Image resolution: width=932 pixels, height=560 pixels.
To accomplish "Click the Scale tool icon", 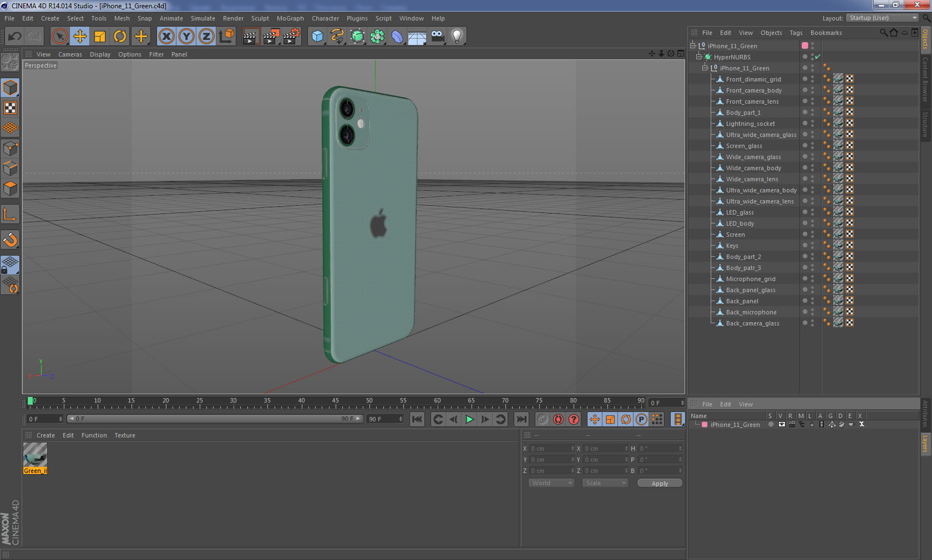I will click(x=100, y=37).
